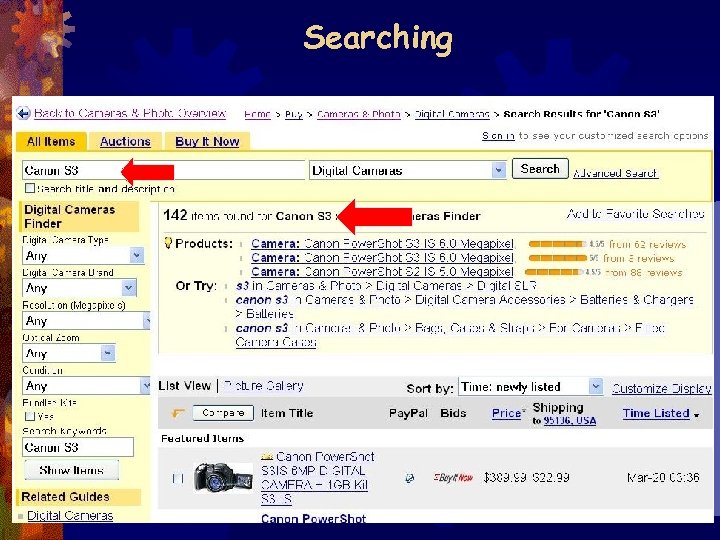Click the rating bar for 8 reviews product
Image resolution: width=720 pixels, height=540 pixels.
click(x=557, y=258)
